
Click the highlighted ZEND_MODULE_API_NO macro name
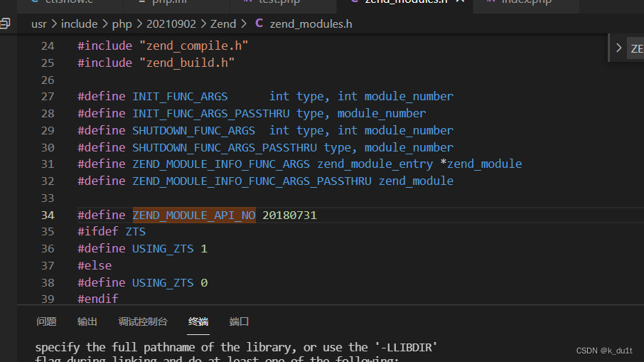(x=194, y=215)
